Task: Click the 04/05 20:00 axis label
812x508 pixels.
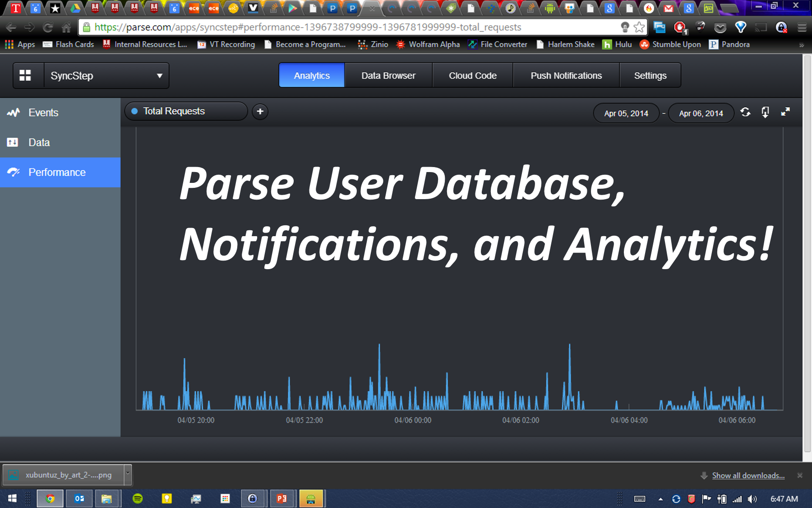Action: click(x=196, y=420)
